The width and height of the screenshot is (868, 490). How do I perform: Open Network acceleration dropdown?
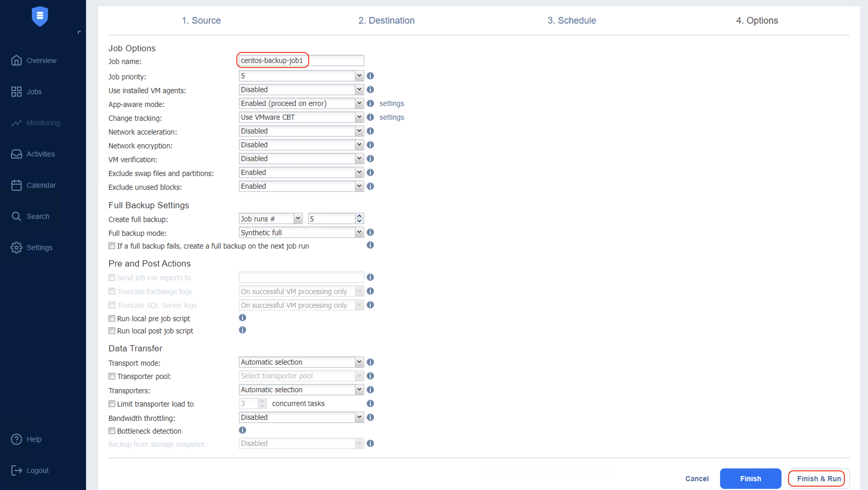[x=301, y=131]
